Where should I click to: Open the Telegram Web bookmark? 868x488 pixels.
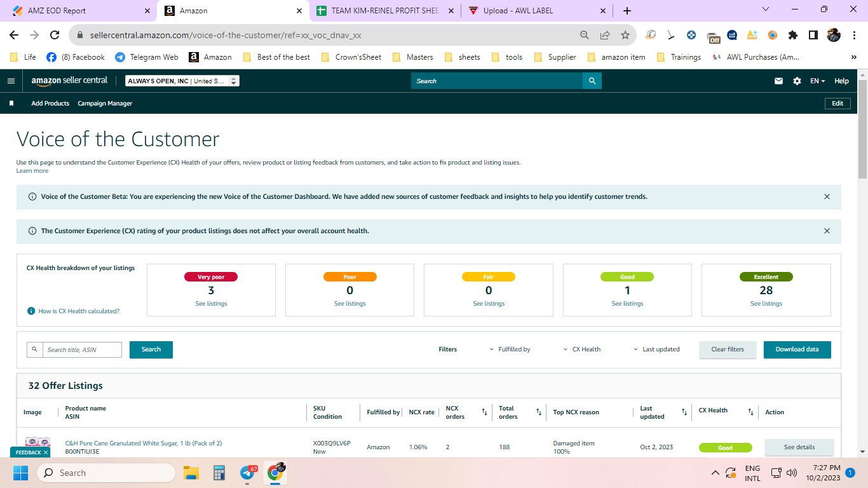tap(146, 57)
